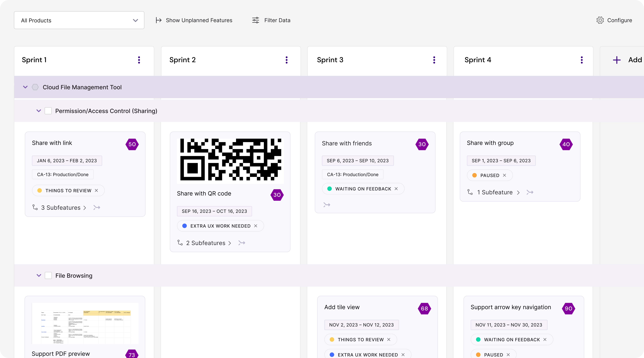Open Sprint 3 kebab options menu
Screen dimensions: 644x358
434,60
